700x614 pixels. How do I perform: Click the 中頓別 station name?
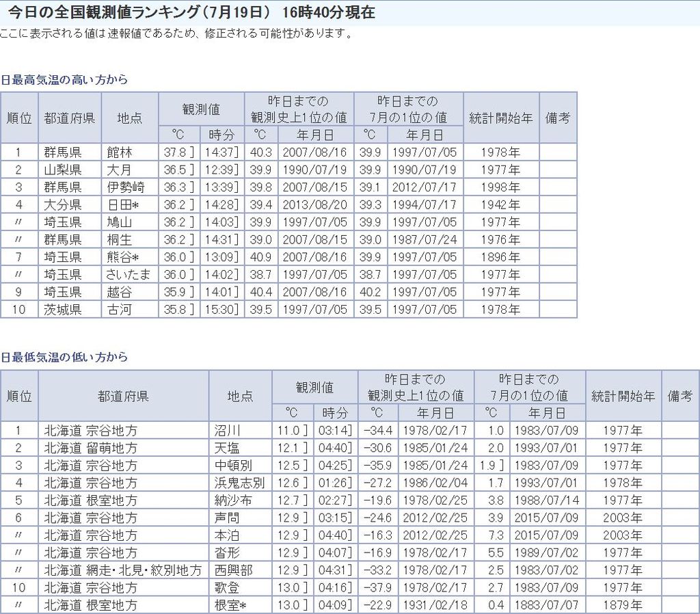(233, 466)
